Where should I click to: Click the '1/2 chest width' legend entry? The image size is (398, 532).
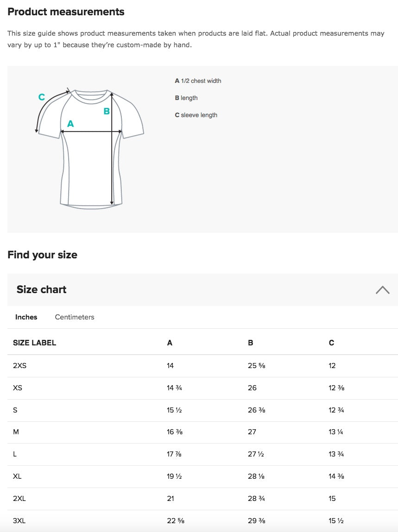pyautogui.click(x=198, y=81)
